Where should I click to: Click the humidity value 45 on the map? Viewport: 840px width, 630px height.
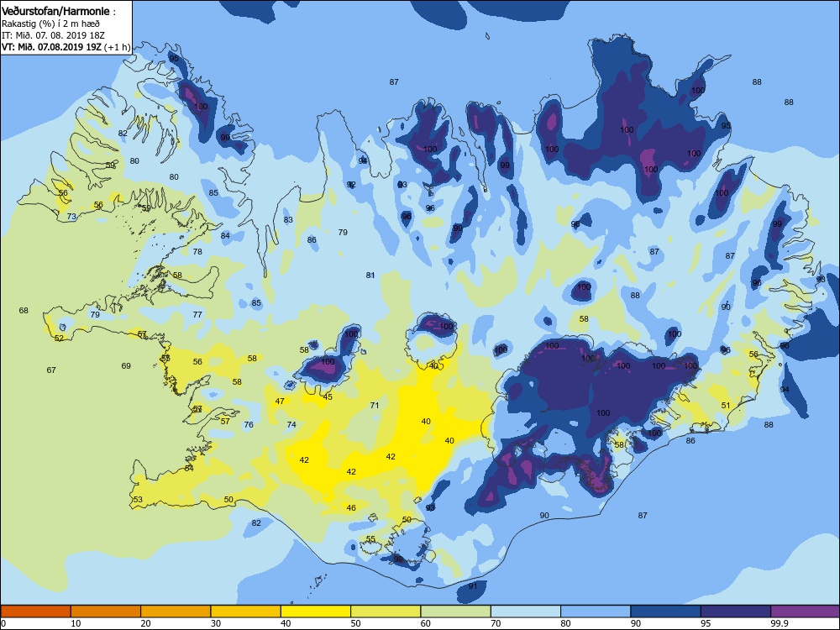point(328,397)
